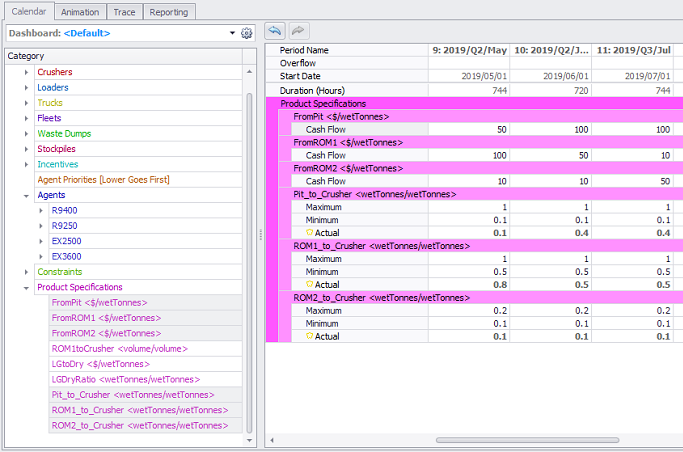The image size is (683, 452).
Task: Expand the Crushers category
Action: tap(27, 72)
